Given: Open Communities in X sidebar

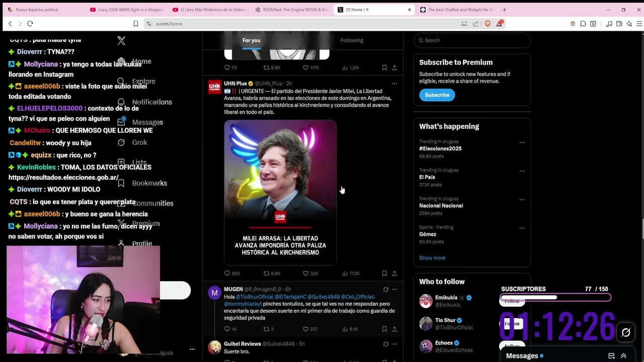Looking at the screenshot, I should pyautogui.click(x=146, y=203).
